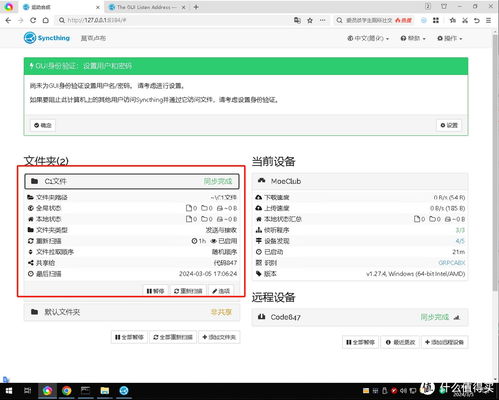499x400 pixels.
Task: Click listeners value 3/3 link
Action: [x=460, y=230]
